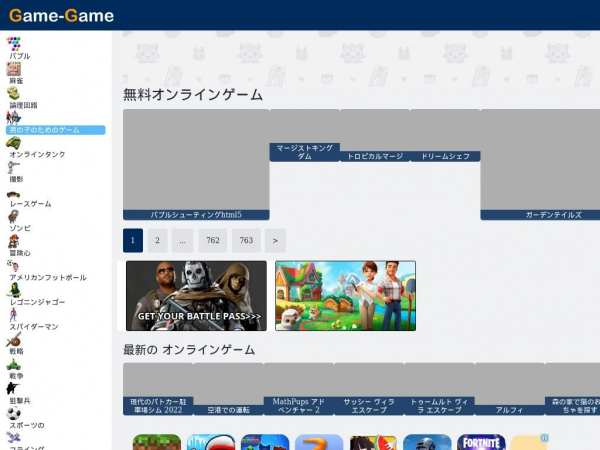Select the レースゲーム menu label
Viewport: 600px width, 450px height.
[31, 204]
